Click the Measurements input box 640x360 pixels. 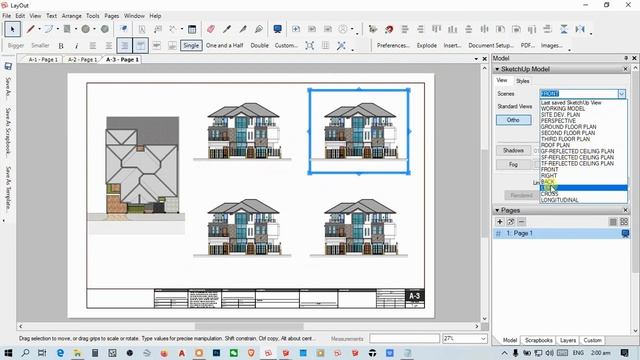pos(404,338)
